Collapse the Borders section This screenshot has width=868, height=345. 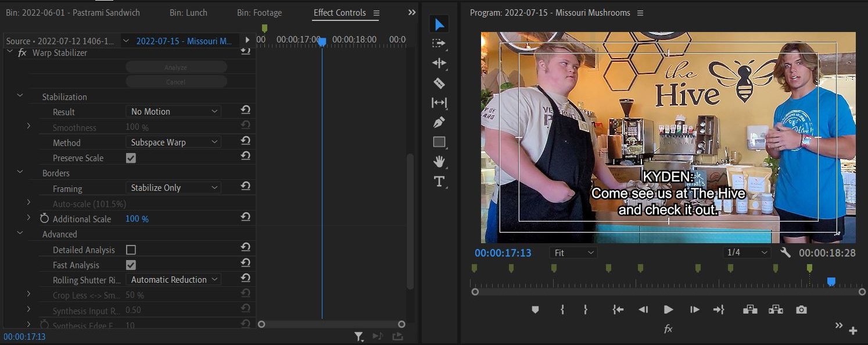pyautogui.click(x=20, y=172)
